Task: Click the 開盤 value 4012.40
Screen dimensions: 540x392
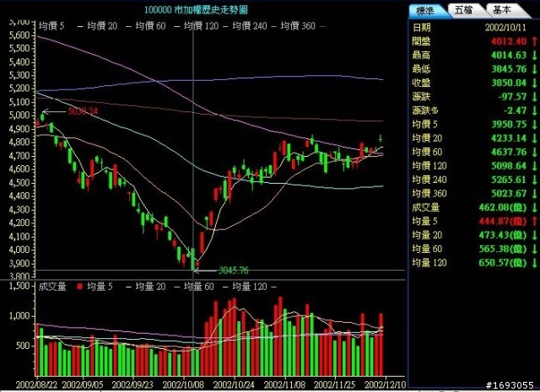Action: point(509,41)
